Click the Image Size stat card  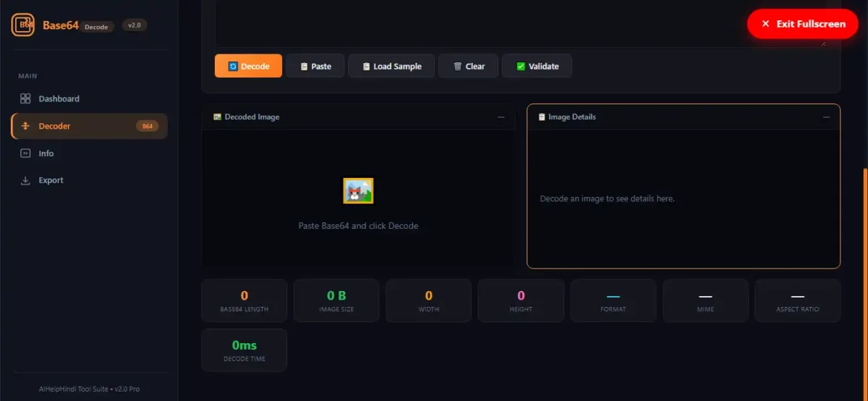[x=336, y=300]
